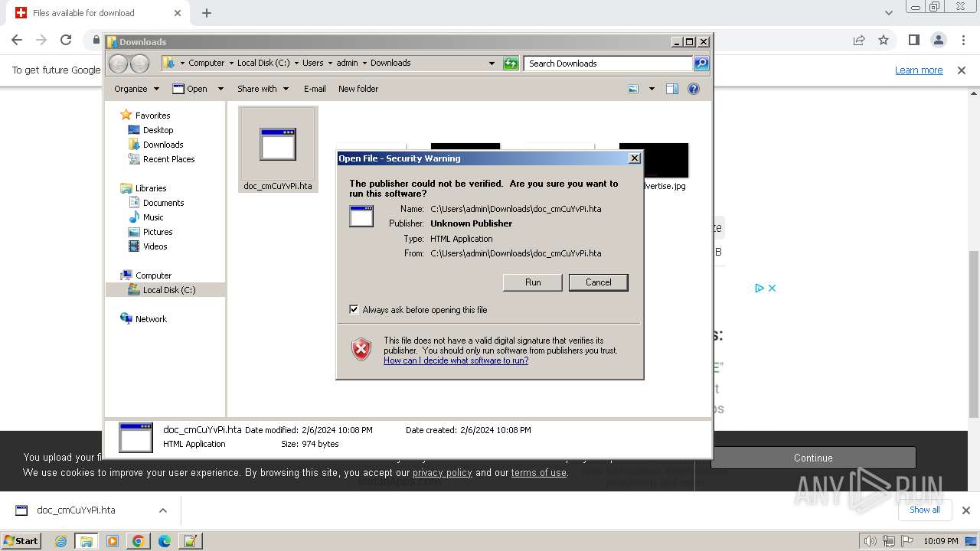Open Music library
980x551 pixels.
(153, 217)
